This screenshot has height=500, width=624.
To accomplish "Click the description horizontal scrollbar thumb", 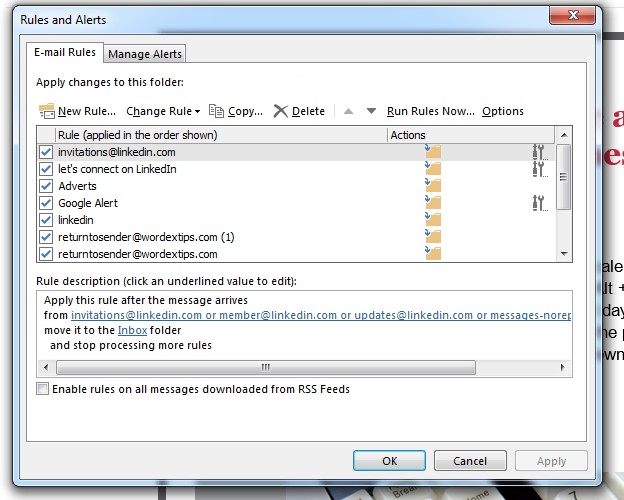I will coord(266,367).
